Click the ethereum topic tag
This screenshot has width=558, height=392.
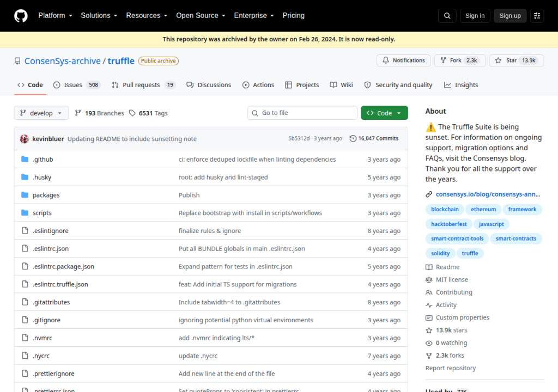[483, 209]
